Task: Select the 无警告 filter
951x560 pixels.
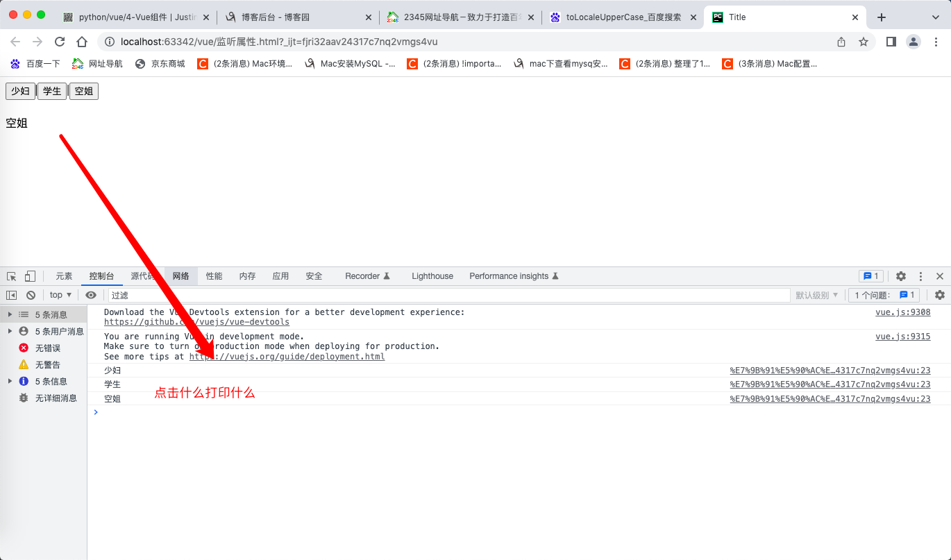Action: tap(44, 364)
